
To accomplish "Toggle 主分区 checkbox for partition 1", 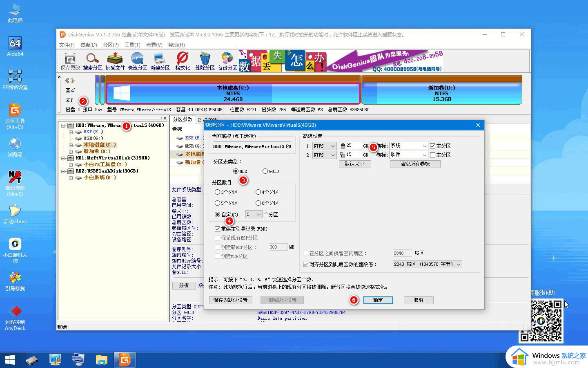I will click(x=440, y=146).
